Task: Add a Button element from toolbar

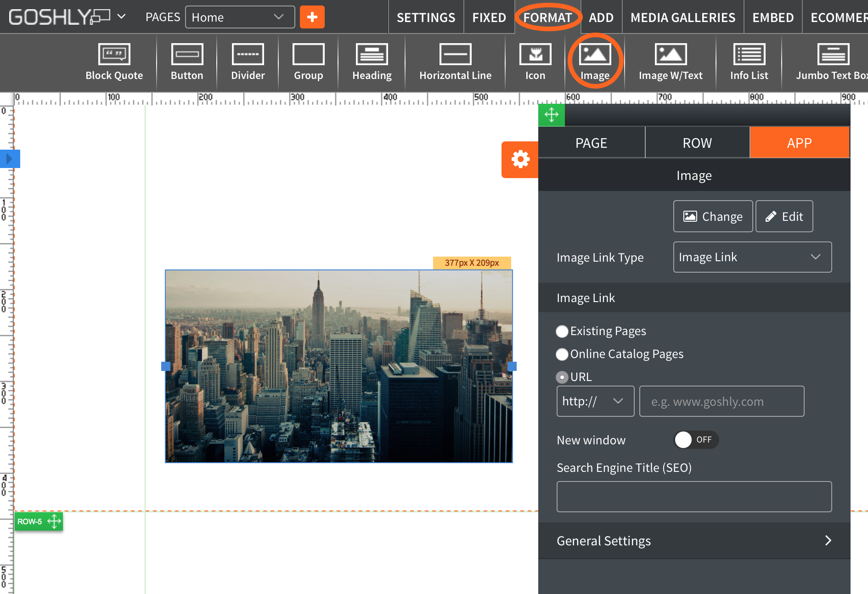Action: [x=187, y=62]
